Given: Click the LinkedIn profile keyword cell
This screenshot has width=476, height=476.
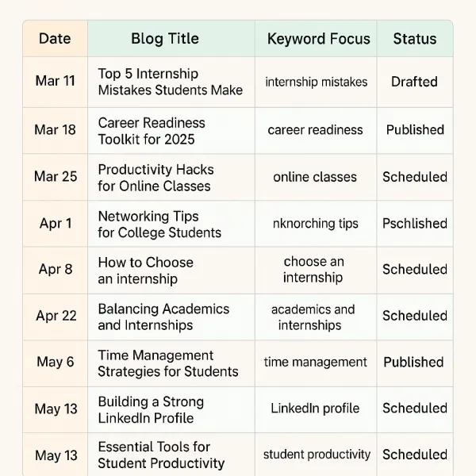Looking at the screenshot, I should (x=315, y=409).
